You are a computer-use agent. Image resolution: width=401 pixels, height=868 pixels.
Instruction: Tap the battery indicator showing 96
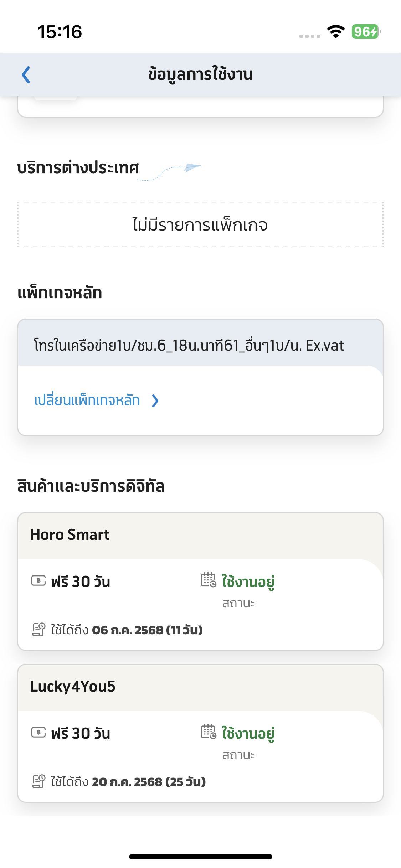pos(366,32)
